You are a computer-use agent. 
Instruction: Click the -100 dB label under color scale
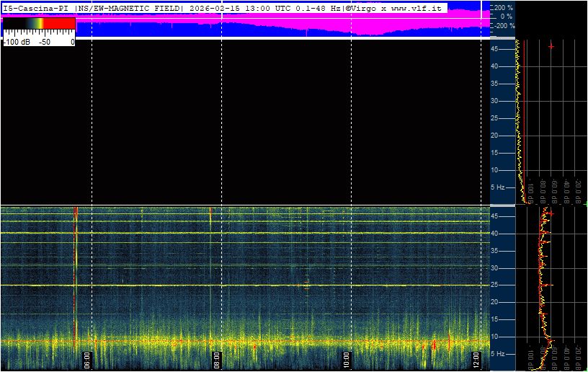coord(14,42)
